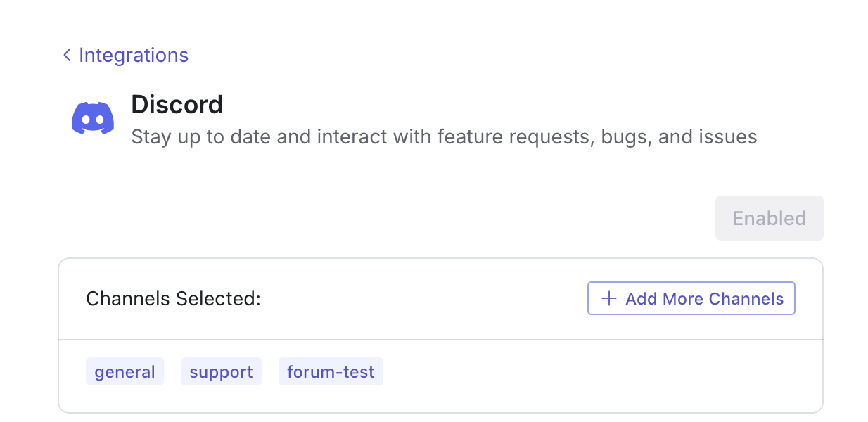Click the Discord integration description text
Viewport: 868px width, 422px height.
tap(444, 136)
